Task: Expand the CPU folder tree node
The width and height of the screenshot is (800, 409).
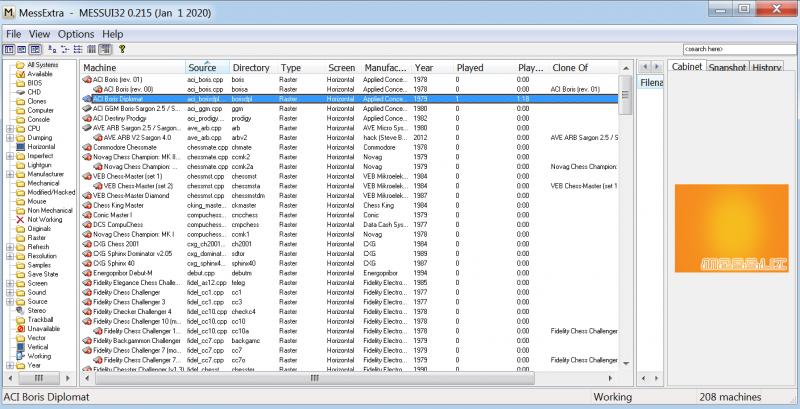Action: pyautogui.click(x=9, y=128)
